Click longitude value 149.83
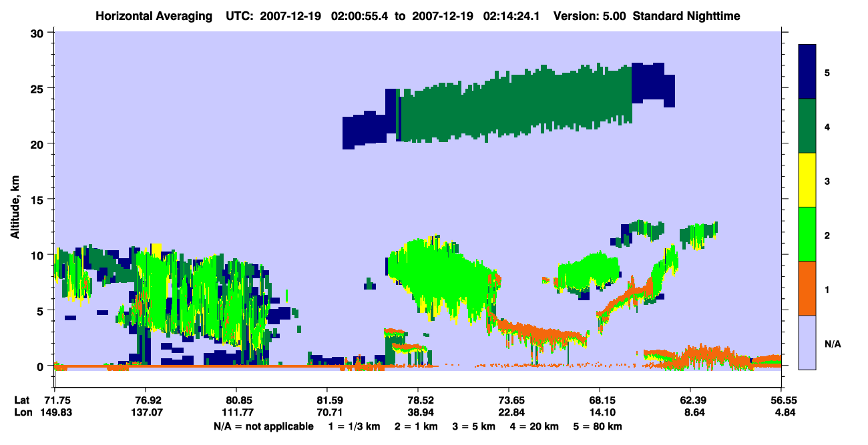Image resolution: width=868 pixels, height=445 pixels. point(55,412)
